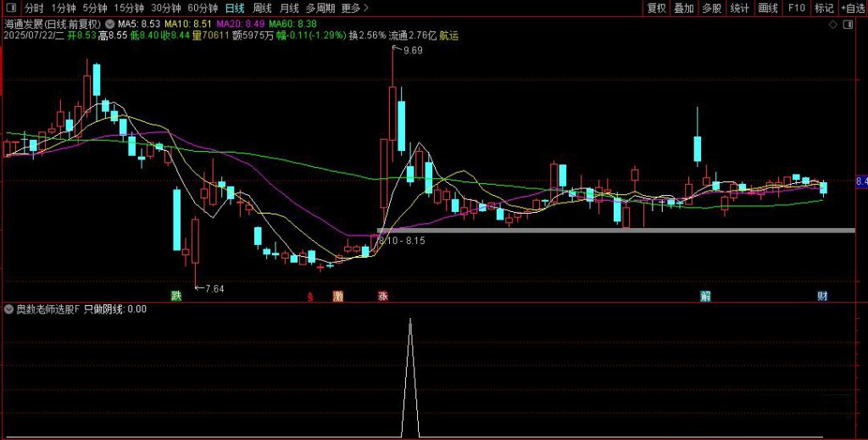This screenshot has width=868, height=440.
Task: Click the 复权 button
Action: [x=656, y=8]
